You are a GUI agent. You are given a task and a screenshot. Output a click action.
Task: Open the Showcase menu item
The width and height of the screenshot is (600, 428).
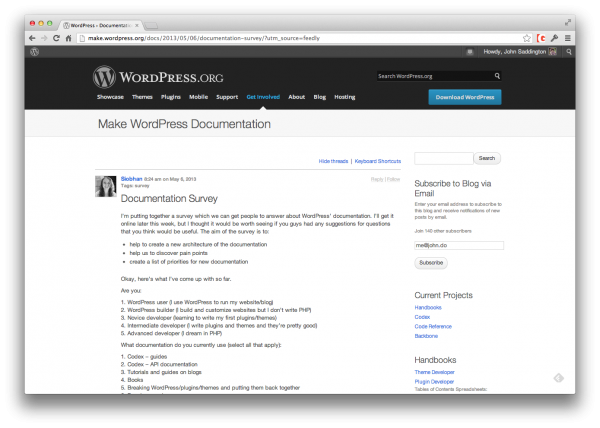click(x=110, y=97)
